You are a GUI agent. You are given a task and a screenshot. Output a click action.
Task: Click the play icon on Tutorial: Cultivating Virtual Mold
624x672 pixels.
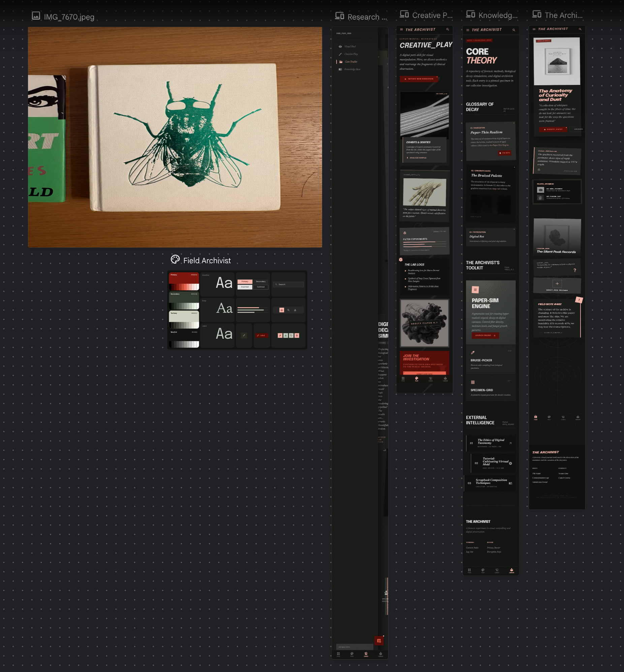(x=510, y=463)
